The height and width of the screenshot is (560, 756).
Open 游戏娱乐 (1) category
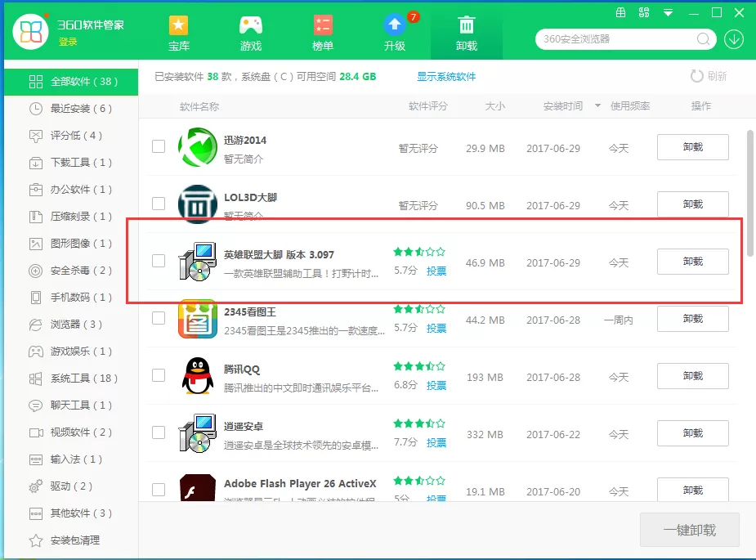tap(71, 352)
